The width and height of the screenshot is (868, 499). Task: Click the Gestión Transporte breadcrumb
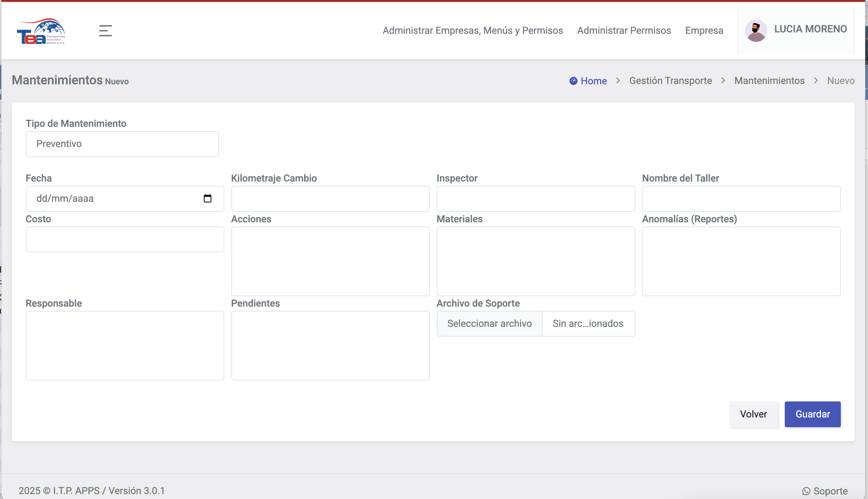(x=671, y=81)
